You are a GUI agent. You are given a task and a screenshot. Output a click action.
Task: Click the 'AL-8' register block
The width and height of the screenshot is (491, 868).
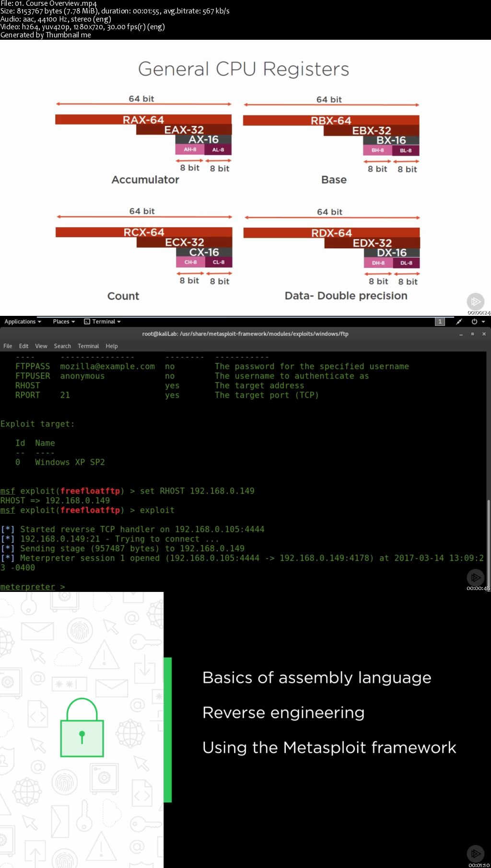click(218, 150)
